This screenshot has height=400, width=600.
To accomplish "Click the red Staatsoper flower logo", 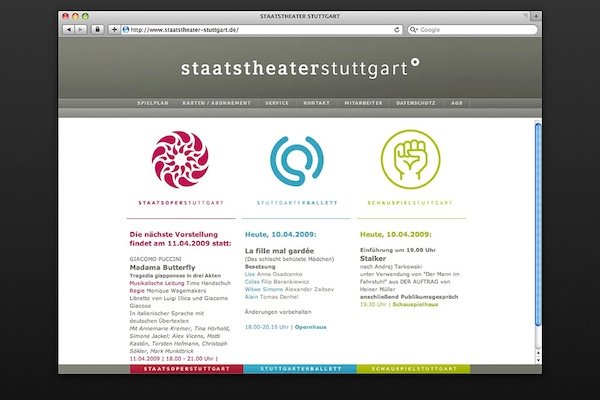I will pyautogui.click(x=180, y=160).
